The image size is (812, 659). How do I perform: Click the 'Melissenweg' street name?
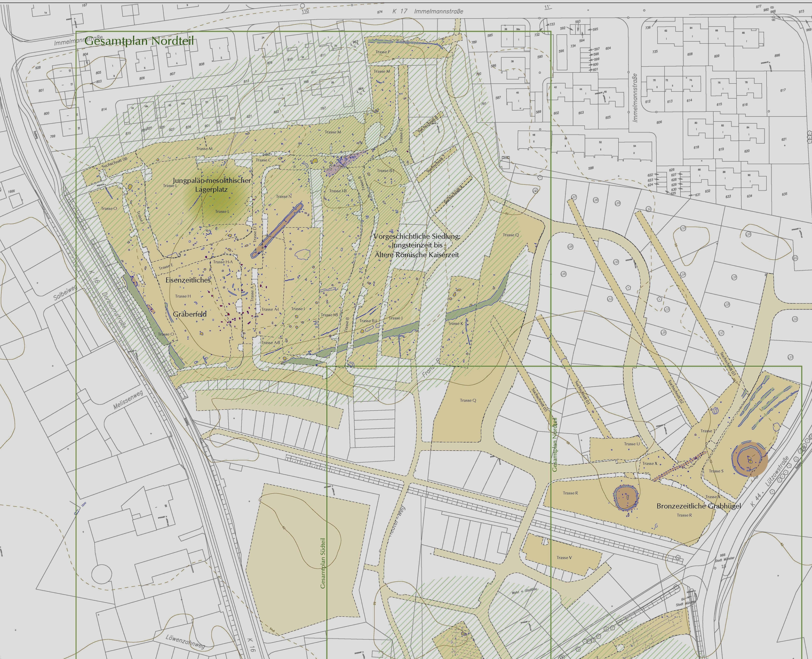(128, 400)
